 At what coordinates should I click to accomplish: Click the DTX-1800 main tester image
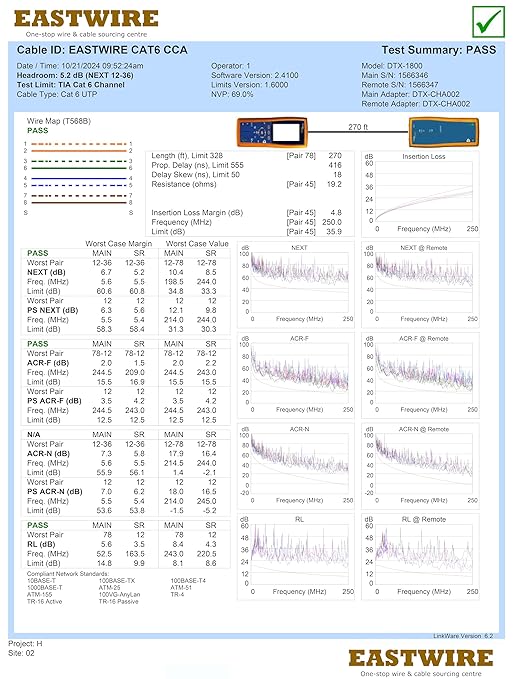click(272, 132)
